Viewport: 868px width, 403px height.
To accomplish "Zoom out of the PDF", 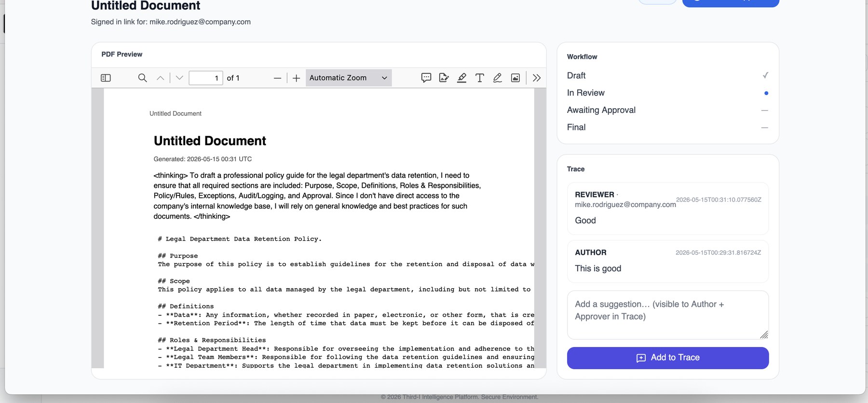I will coord(277,78).
